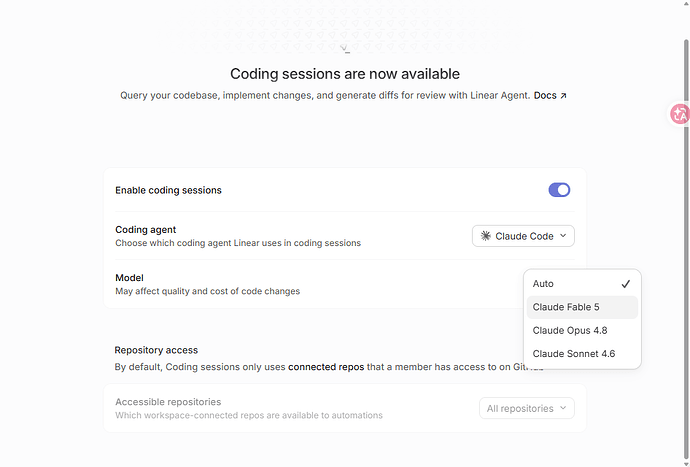Toggle the Enable coding sessions switch

pyautogui.click(x=559, y=190)
